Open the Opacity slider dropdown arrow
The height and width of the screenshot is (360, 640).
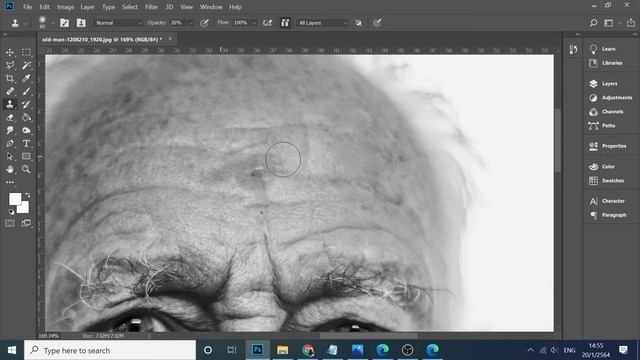(191, 23)
